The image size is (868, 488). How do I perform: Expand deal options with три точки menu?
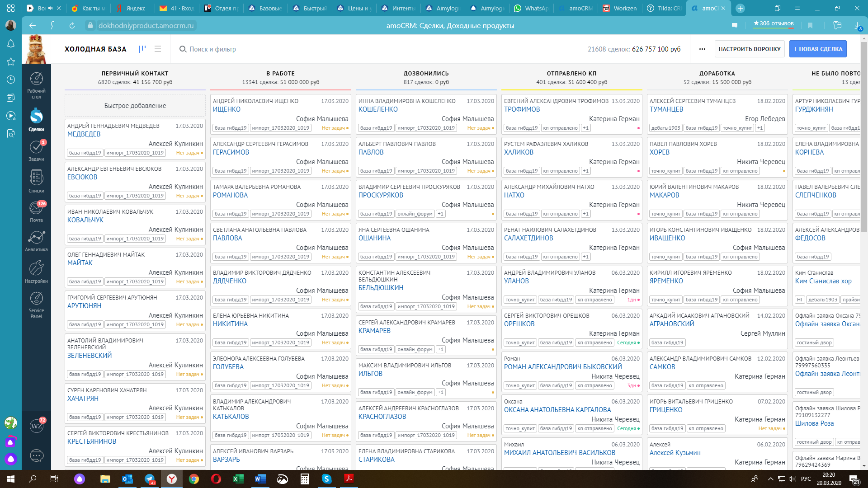tap(702, 49)
